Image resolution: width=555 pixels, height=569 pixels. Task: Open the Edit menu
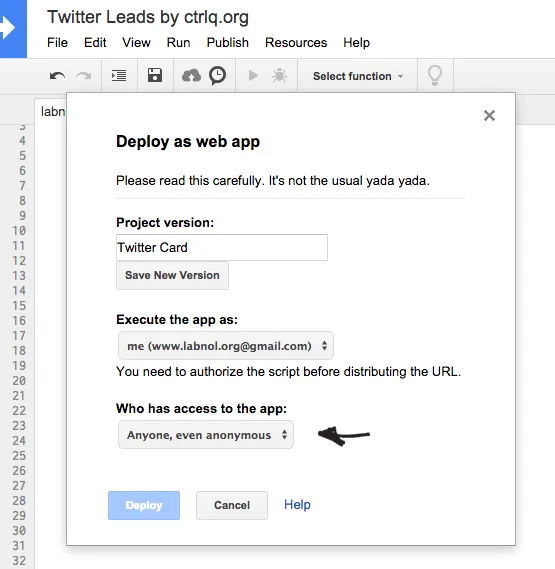(x=95, y=42)
